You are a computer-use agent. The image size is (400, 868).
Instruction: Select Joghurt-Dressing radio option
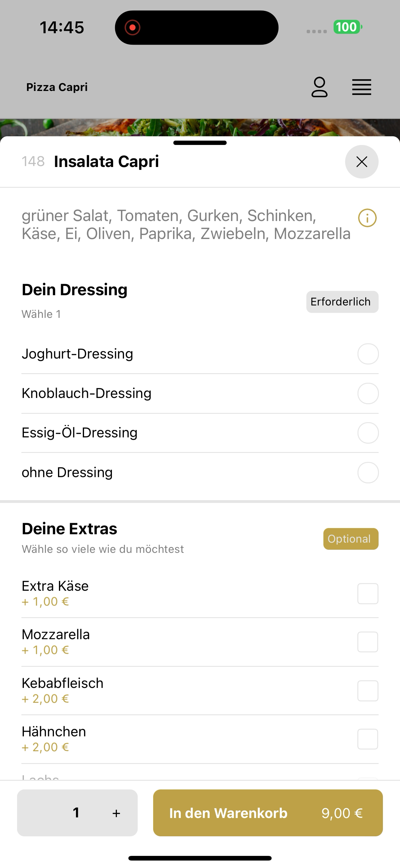[x=368, y=354]
